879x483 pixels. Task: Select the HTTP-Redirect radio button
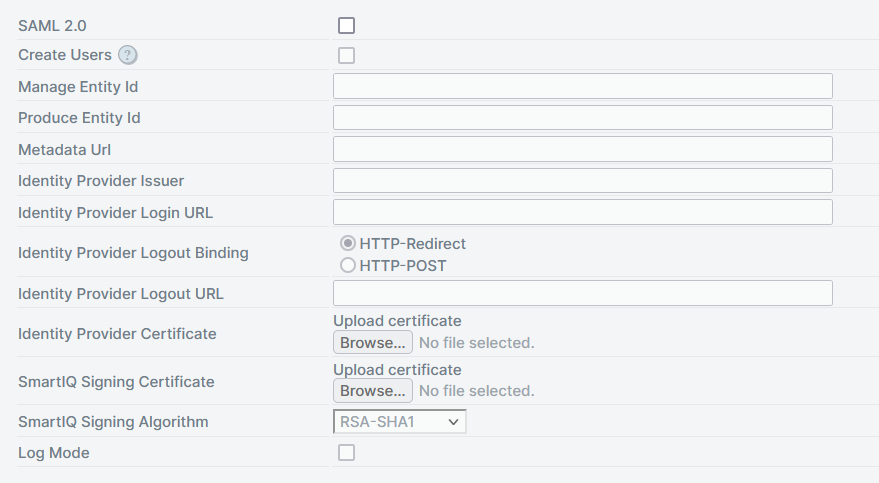(348, 243)
